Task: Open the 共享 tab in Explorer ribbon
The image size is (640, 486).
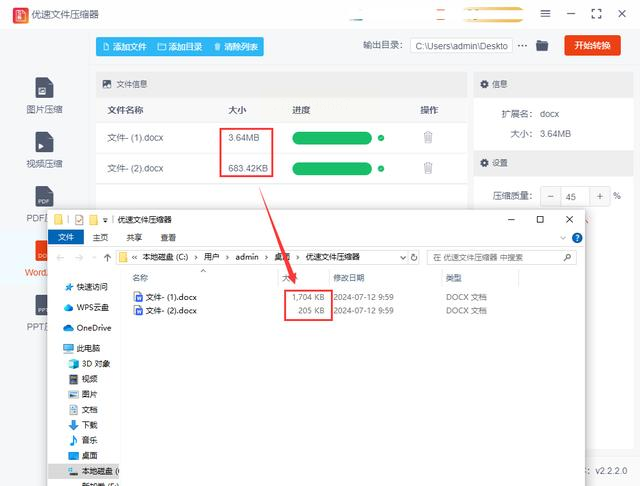Action: click(134, 237)
